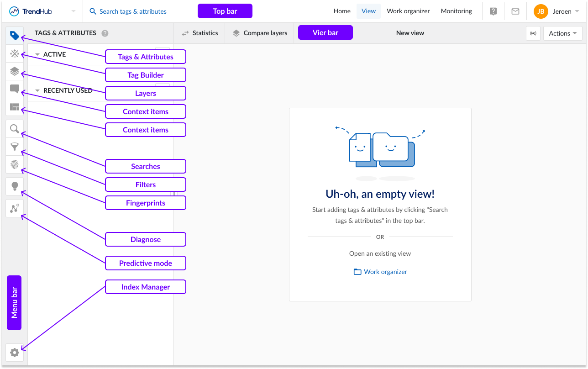
Task: Toggle the live mode broadcast button
Action: click(x=532, y=33)
